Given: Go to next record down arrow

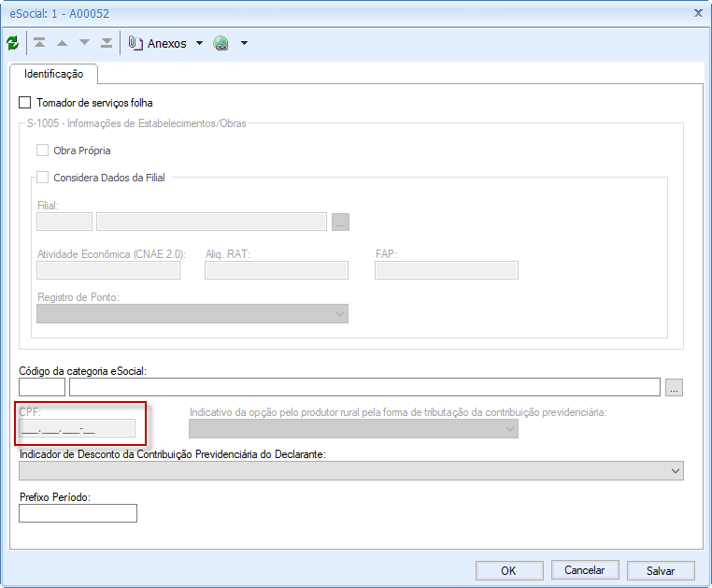Looking at the screenshot, I should [84, 43].
